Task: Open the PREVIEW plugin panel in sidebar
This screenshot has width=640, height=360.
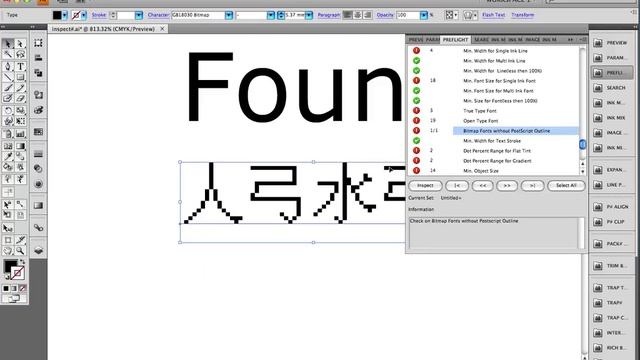Action: pos(612,43)
